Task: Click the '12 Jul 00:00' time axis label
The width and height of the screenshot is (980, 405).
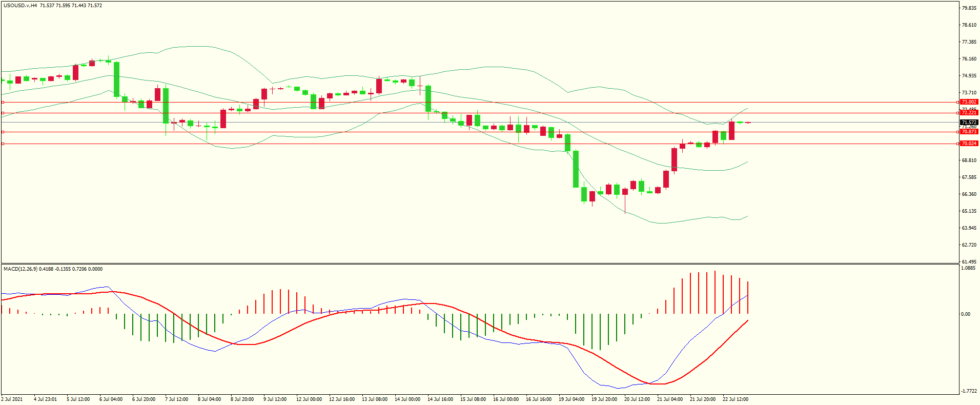Action: (x=309, y=399)
